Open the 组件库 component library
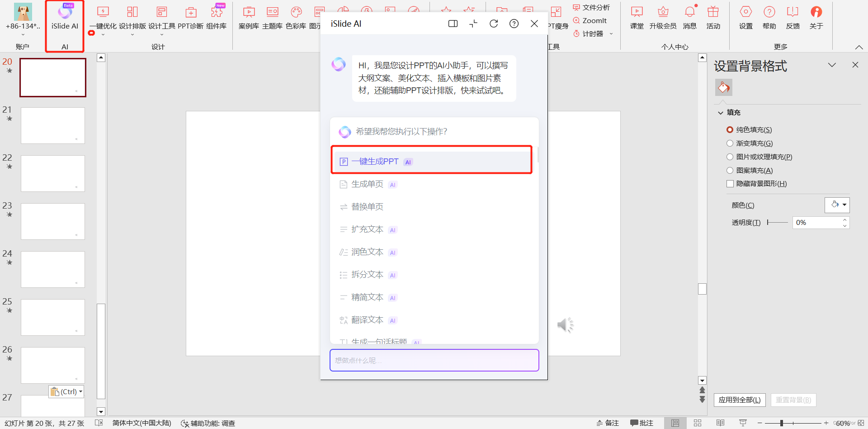 tap(217, 18)
